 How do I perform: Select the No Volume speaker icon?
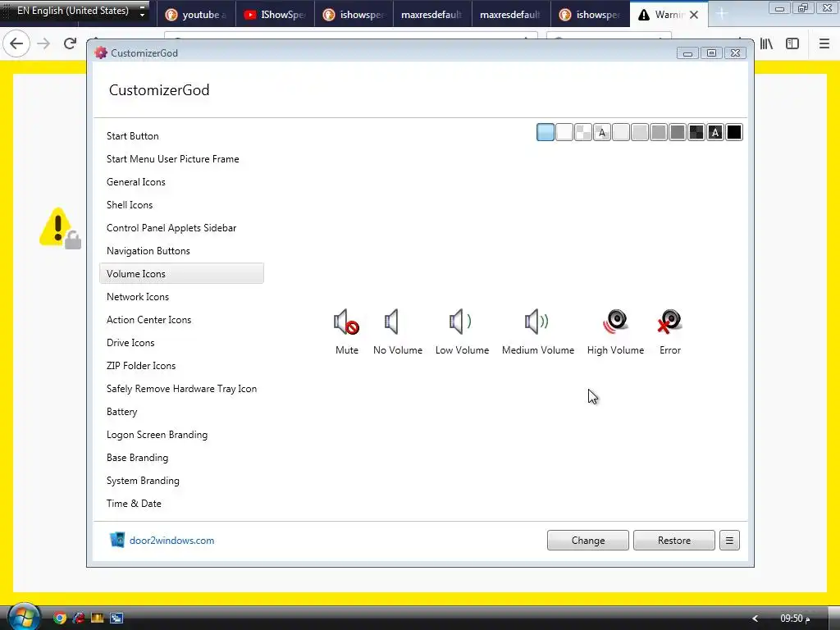tap(391, 322)
